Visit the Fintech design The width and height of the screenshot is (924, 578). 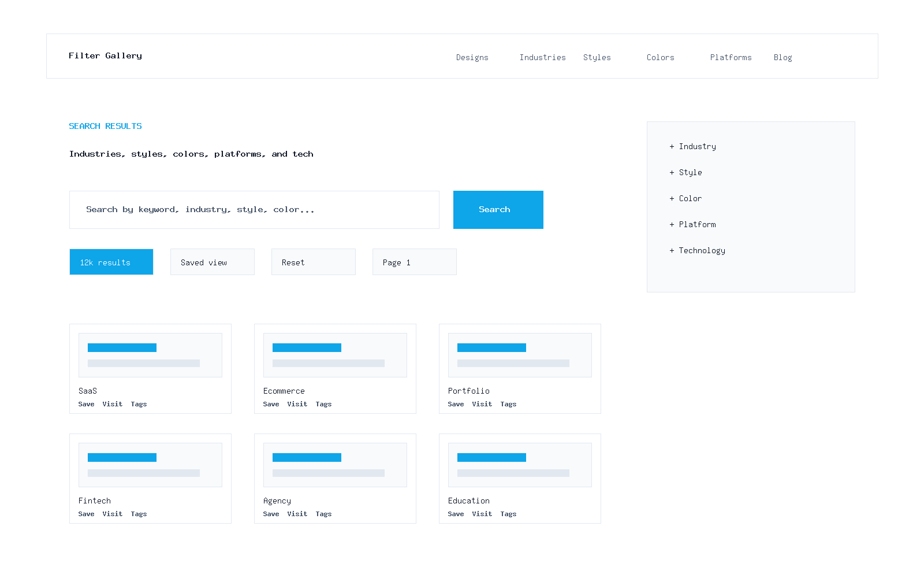pos(113,514)
